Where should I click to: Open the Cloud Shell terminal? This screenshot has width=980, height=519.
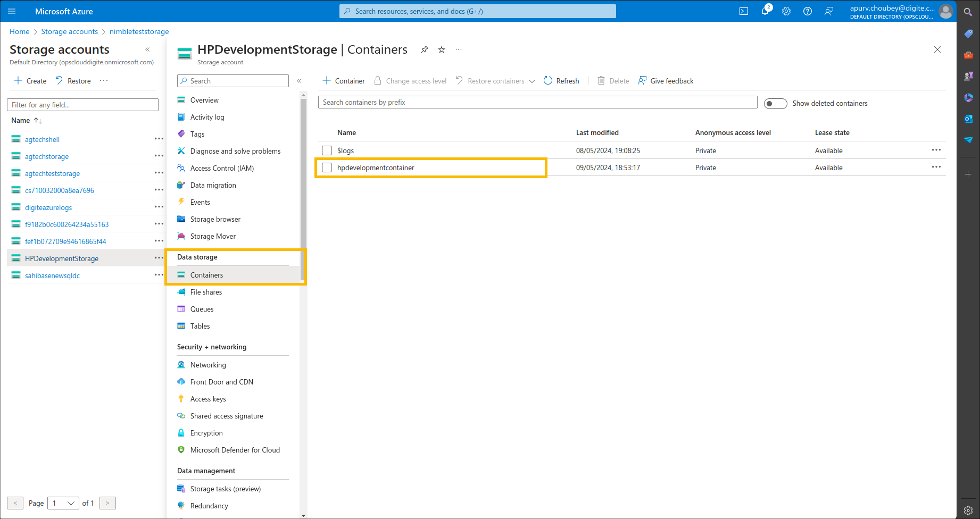743,11
